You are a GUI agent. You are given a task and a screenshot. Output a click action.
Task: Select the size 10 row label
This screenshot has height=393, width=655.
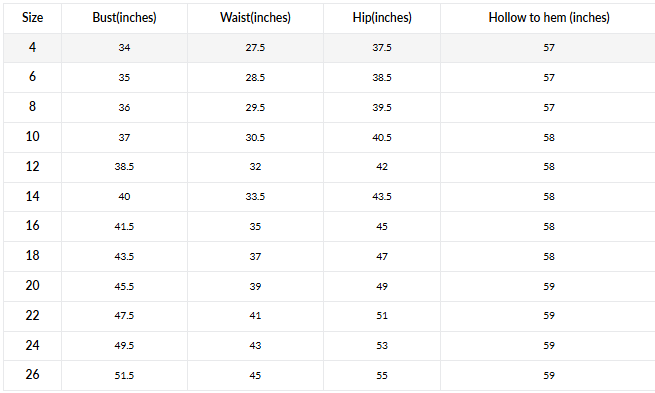point(33,137)
